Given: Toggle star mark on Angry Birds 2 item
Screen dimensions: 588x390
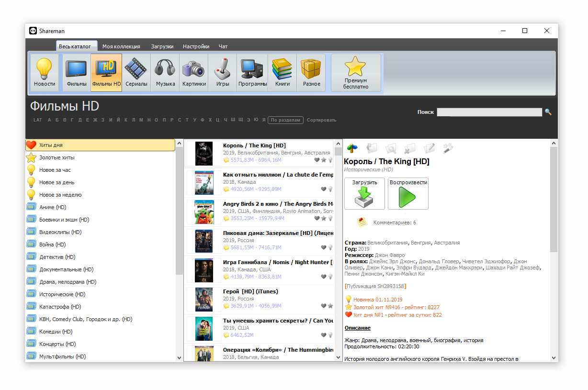Looking at the screenshot, I should (324, 218).
